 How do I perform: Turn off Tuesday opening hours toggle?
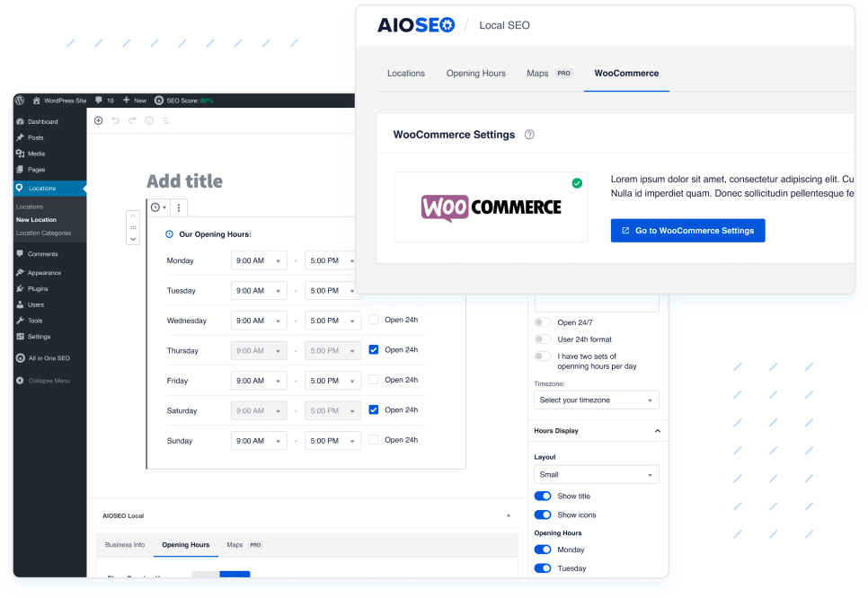[543, 568]
